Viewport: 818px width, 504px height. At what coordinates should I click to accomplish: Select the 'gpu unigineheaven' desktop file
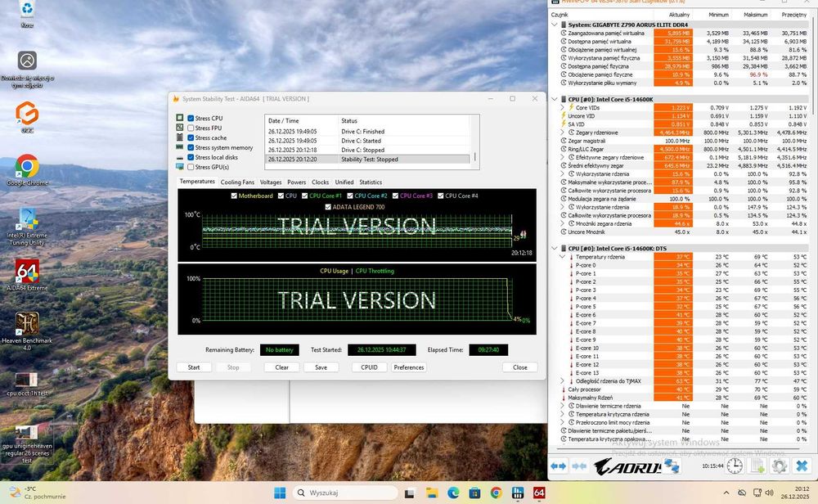point(27,444)
